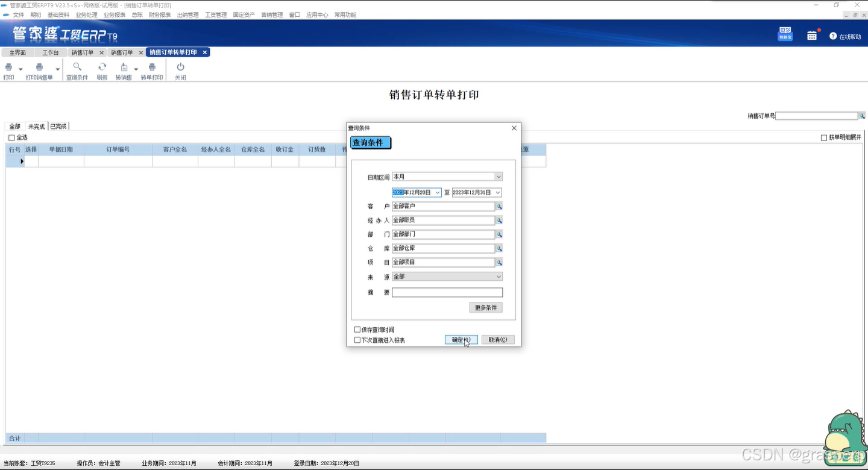Viewport: 868px width, 470px height.
Task: Click the 订单编号 column header
Action: pos(118,149)
